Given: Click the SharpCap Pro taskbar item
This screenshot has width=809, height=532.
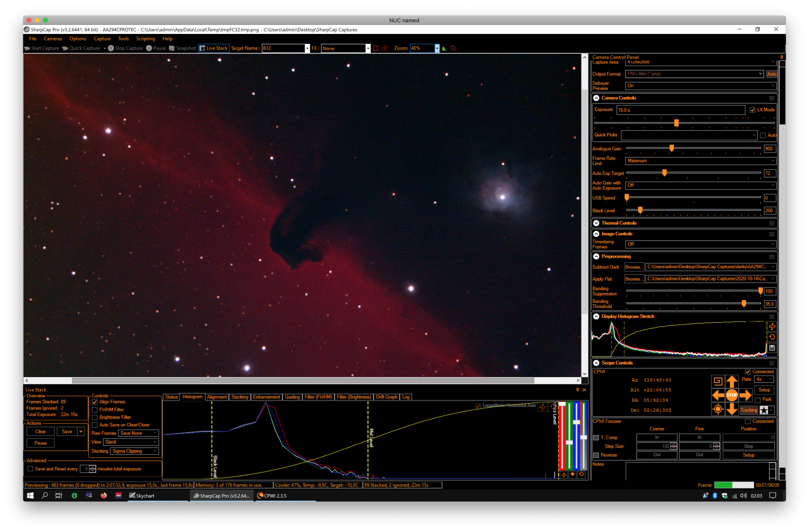Looking at the screenshot, I should (222, 496).
